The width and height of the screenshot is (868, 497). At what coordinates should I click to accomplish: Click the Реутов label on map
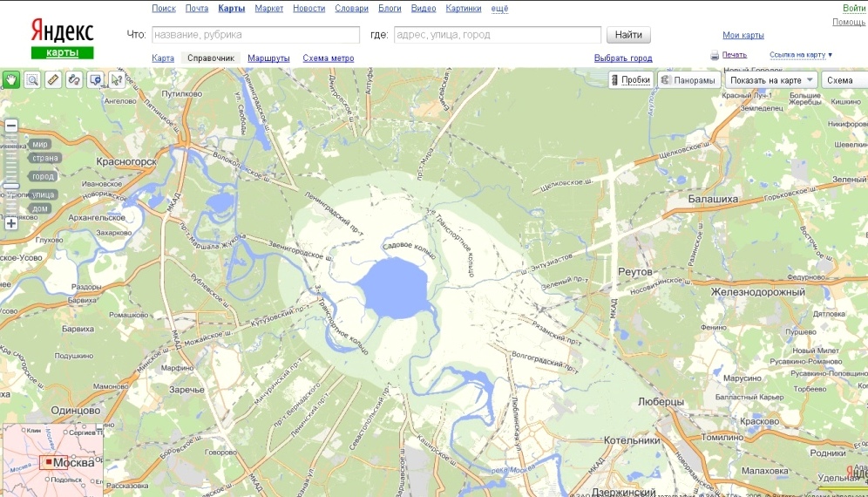coord(635,272)
